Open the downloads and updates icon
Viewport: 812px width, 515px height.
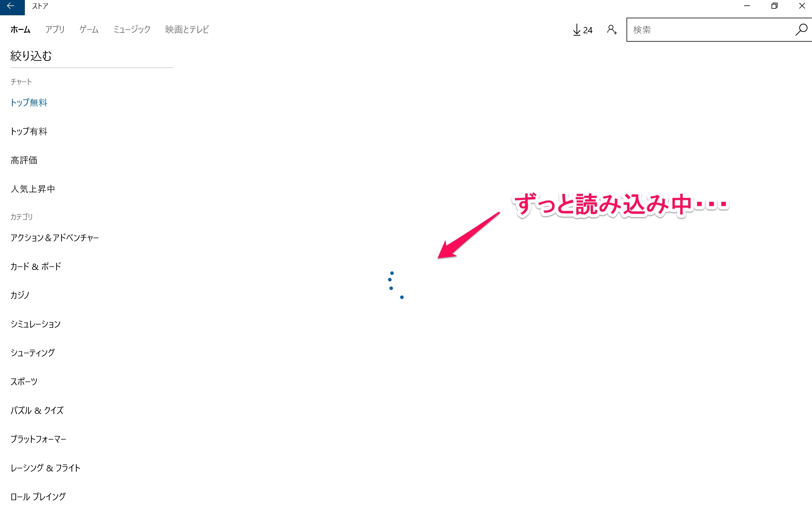coord(582,30)
